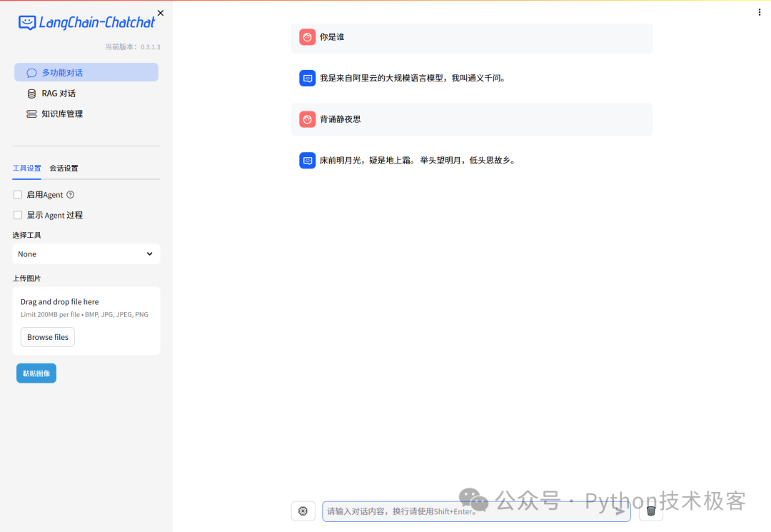Click the send arrow icon
Screen dimensions: 771x532
[x=620, y=511]
